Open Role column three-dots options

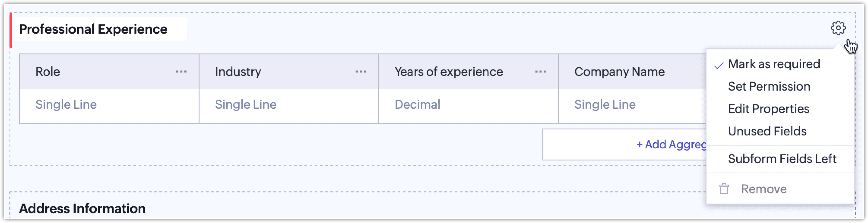coord(181,72)
